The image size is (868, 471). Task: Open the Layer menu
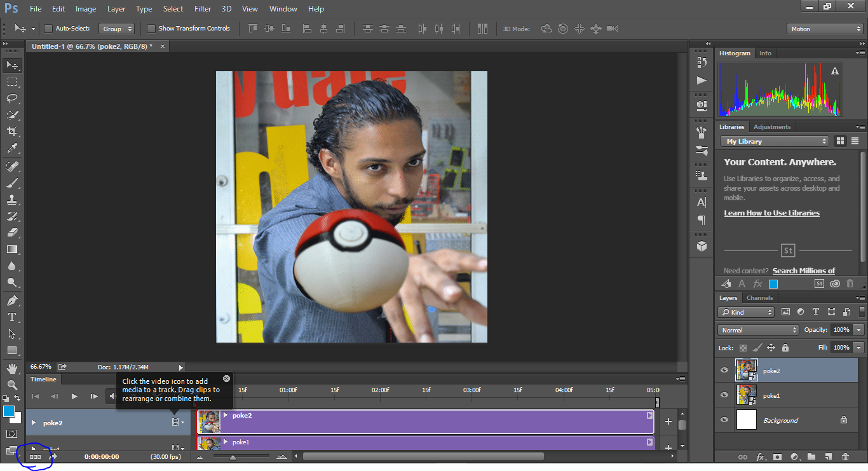click(116, 9)
